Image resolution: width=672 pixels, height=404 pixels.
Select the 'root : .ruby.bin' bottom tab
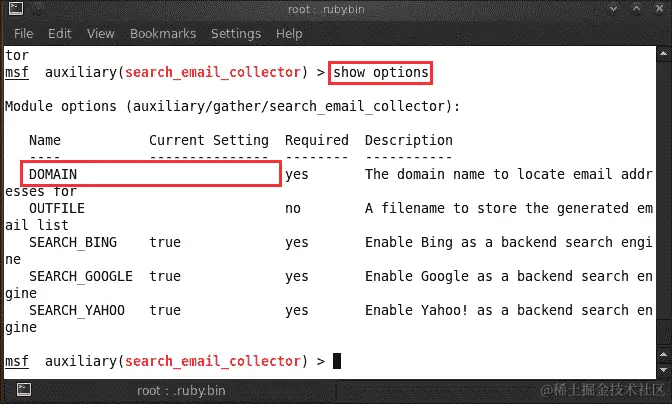point(181,390)
